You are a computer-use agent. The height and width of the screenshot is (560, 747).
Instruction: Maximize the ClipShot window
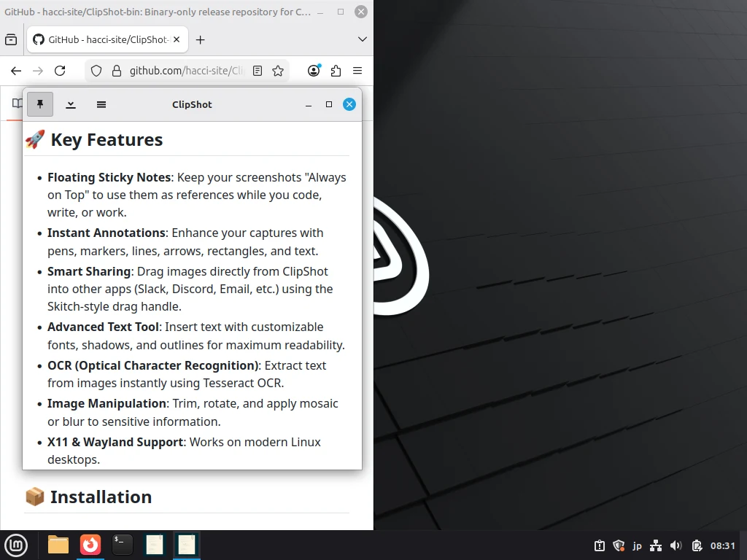pyautogui.click(x=329, y=104)
